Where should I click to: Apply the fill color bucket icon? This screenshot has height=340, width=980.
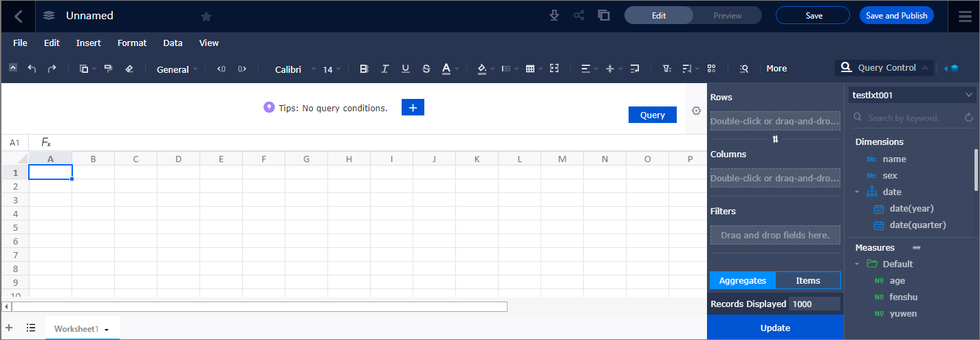pos(481,69)
